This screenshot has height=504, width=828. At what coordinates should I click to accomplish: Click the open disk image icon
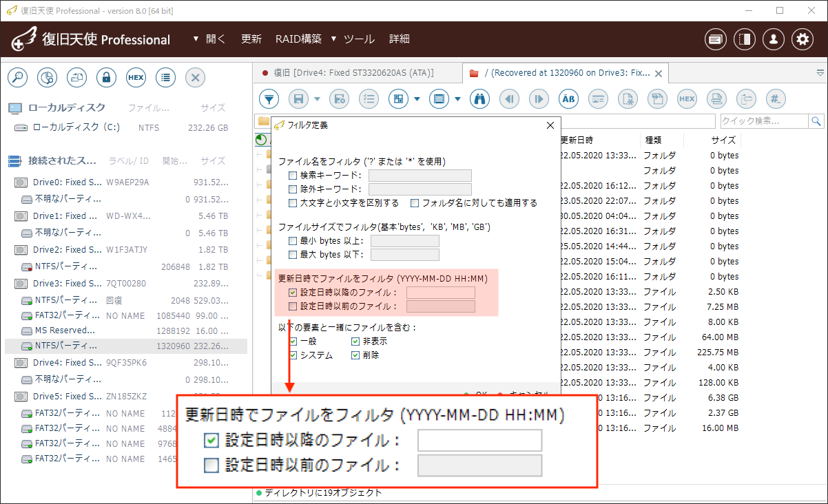pos(76,77)
